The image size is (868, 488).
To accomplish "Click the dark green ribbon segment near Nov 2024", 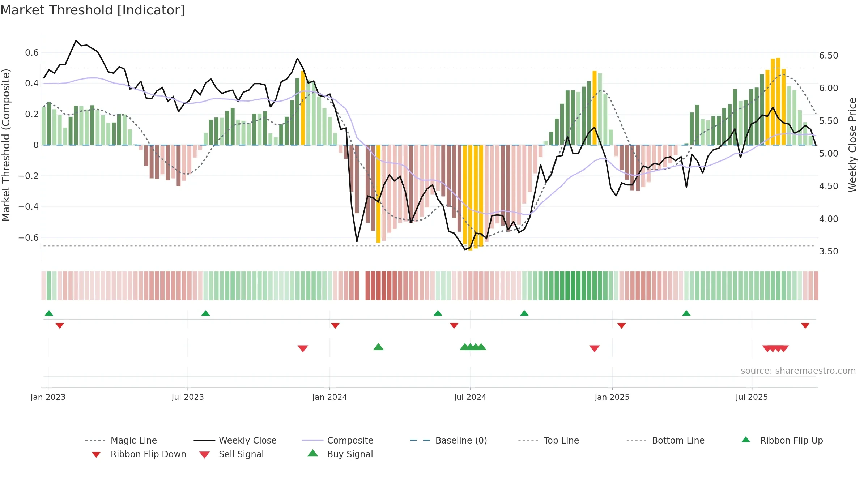I will (573, 286).
